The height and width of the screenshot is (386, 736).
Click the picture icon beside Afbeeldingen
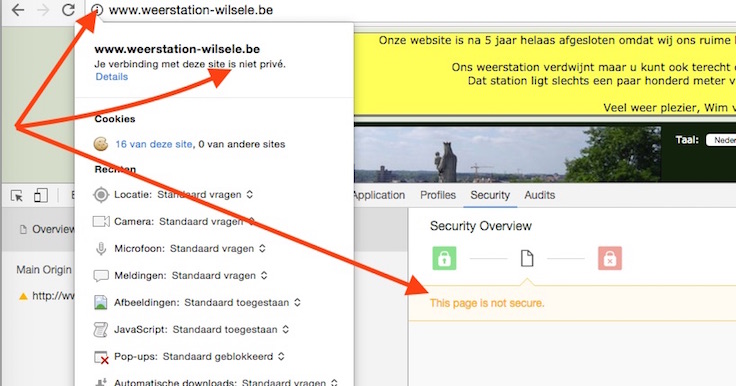tap(101, 302)
